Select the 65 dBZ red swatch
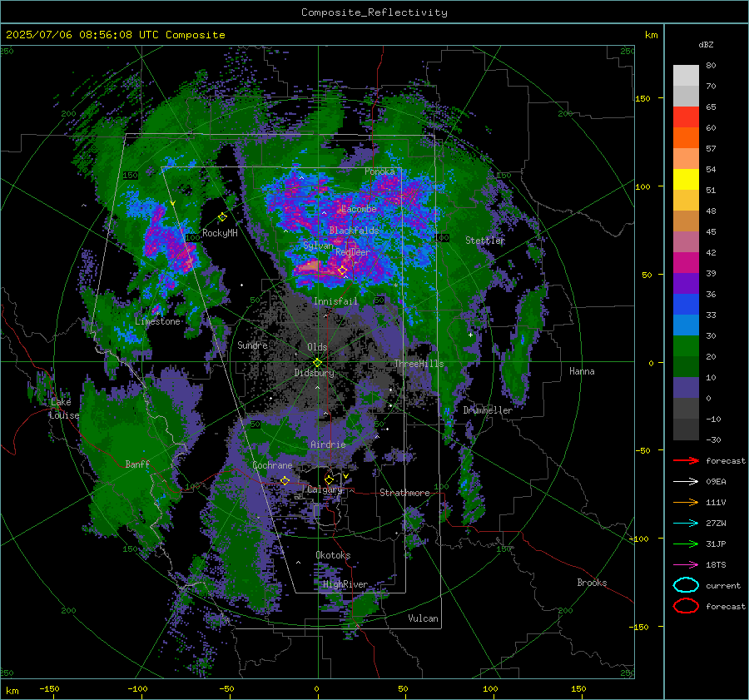The height and width of the screenshot is (700, 749). click(686, 117)
